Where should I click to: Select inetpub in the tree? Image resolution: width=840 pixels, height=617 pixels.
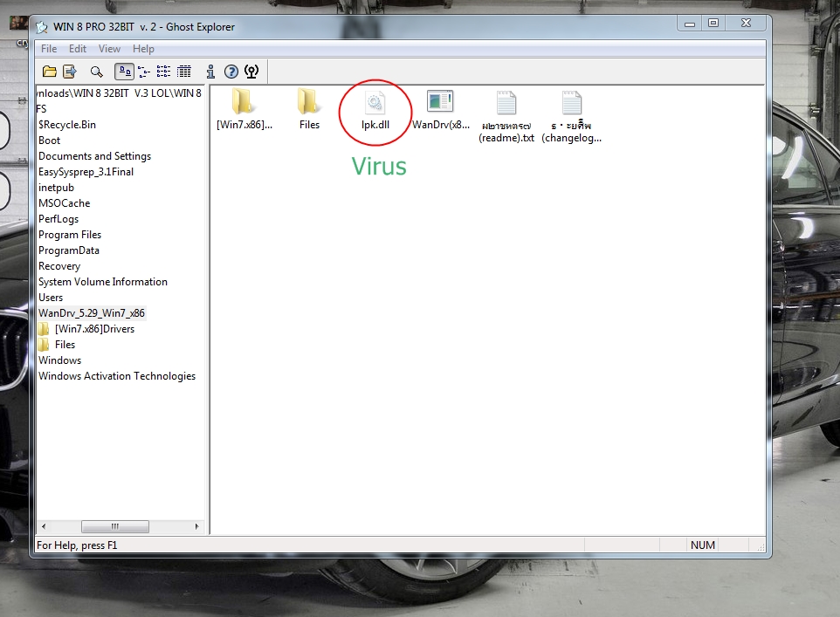[x=56, y=188]
